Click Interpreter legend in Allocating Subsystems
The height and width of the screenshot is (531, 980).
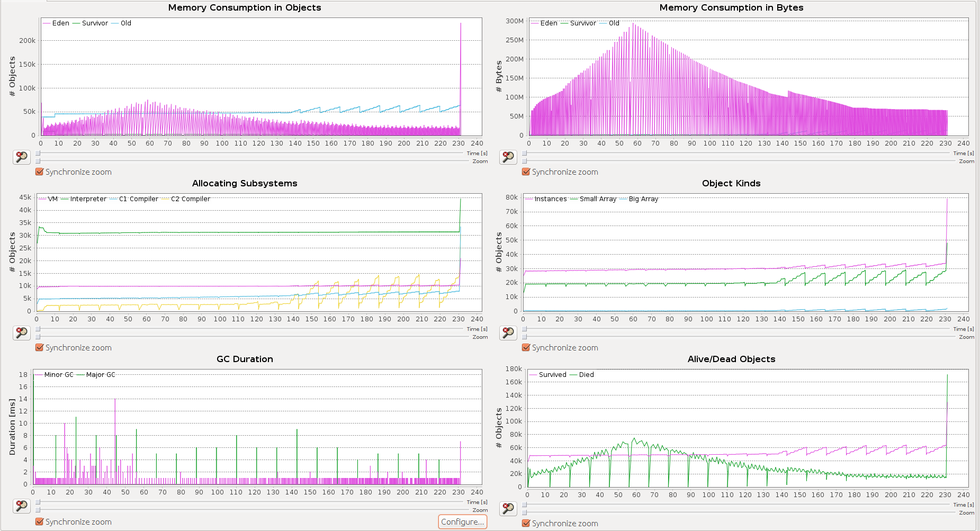pos(84,199)
